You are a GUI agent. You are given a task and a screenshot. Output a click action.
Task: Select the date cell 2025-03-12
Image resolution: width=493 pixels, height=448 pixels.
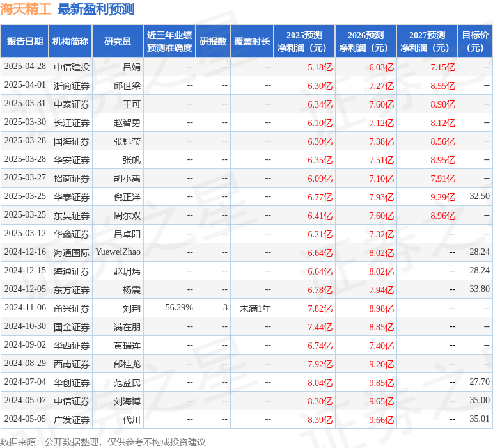25,233
